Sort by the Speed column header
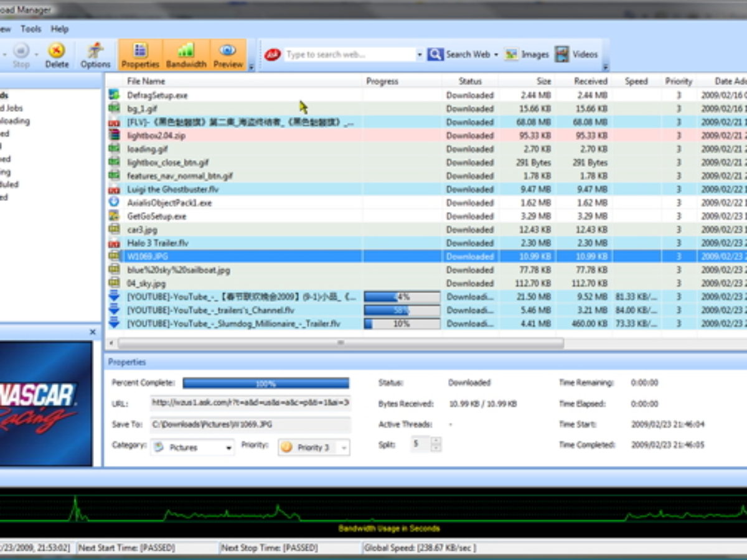This screenshot has height=560, width=747. 636,81
